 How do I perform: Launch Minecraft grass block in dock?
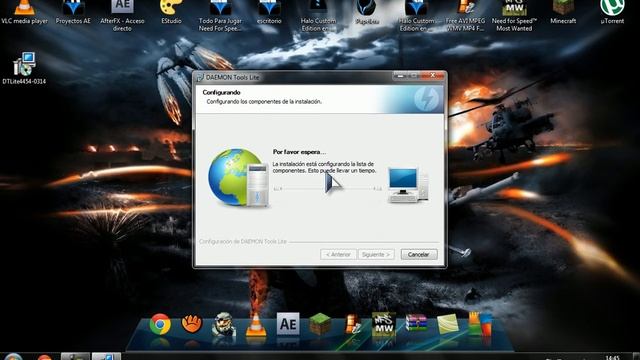(x=320, y=324)
